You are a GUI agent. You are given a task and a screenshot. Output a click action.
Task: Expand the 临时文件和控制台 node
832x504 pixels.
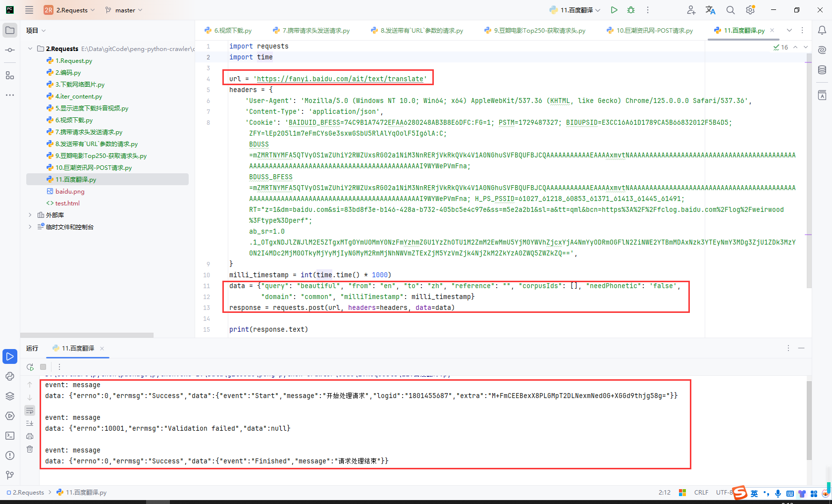coord(30,227)
